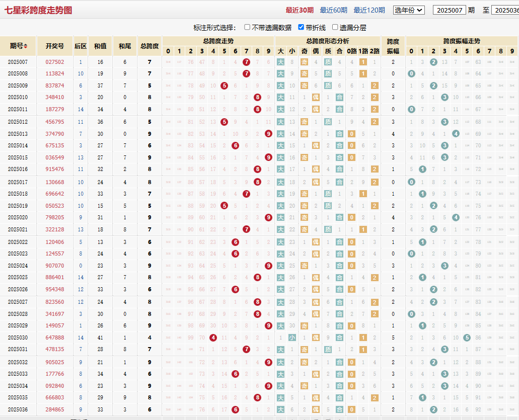The image size is (519, 420).
Task: Uncheck the 带折线 checkbox
Action: pos(301,27)
